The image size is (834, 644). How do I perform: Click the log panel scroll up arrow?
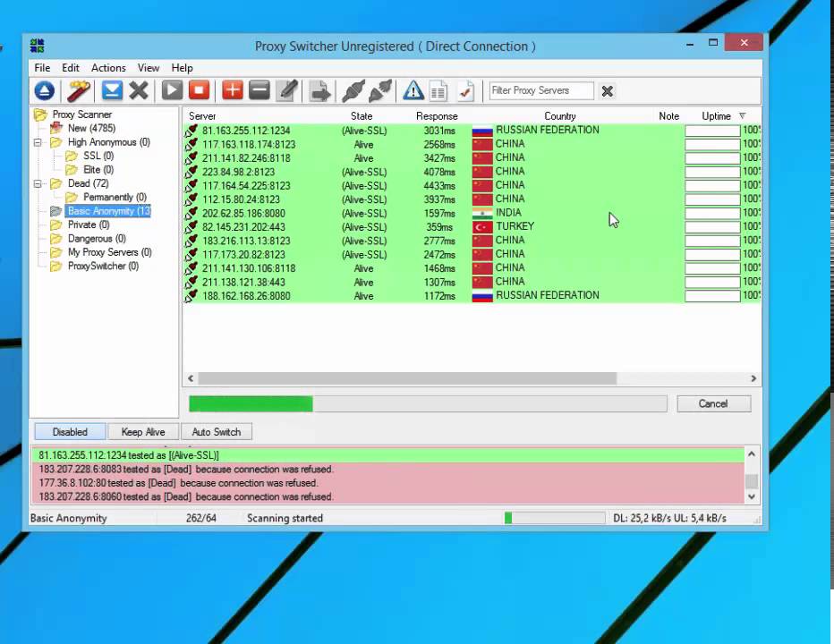click(x=752, y=454)
